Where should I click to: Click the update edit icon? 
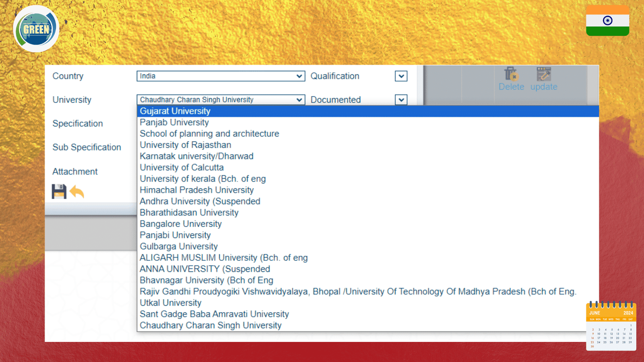coord(543,75)
